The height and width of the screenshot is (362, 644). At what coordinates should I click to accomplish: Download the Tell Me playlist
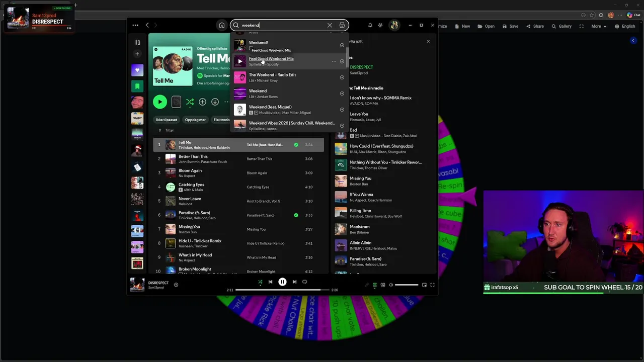pos(215,102)
